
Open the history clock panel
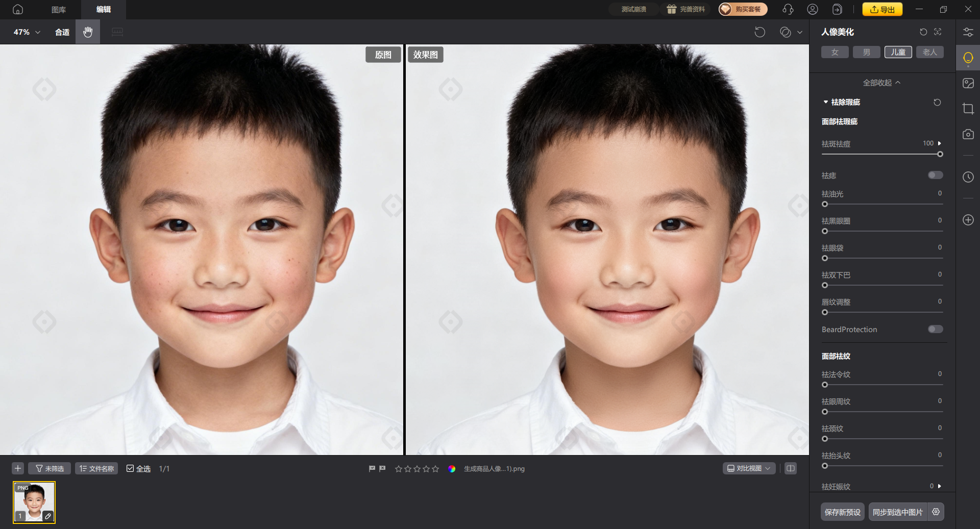point(968,177)
